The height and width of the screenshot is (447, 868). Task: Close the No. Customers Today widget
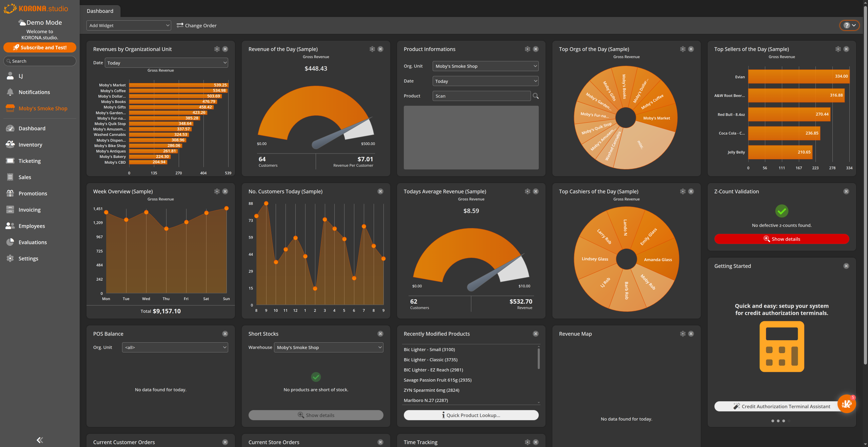380,191
